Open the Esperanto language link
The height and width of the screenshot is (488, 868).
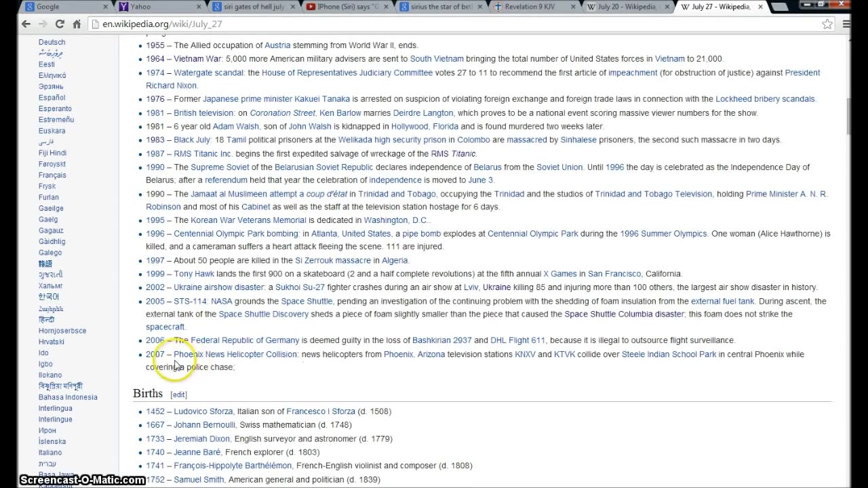[55, 108]
